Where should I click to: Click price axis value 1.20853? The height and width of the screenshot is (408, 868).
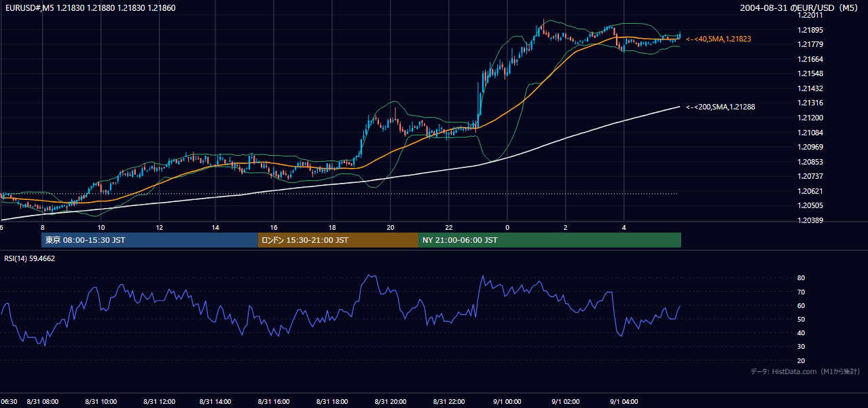pyautogui.click(x=810, y=162)
